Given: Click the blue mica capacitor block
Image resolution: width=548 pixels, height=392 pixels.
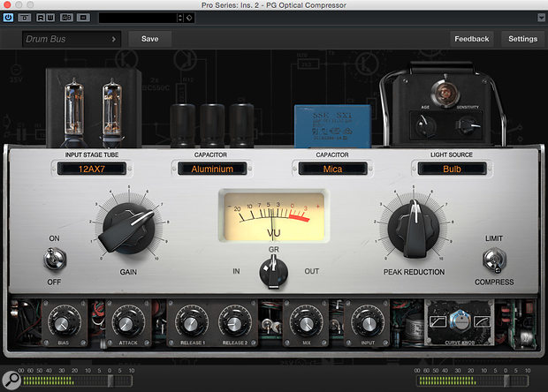Looking at the screenshot, I should click(332, 126).
